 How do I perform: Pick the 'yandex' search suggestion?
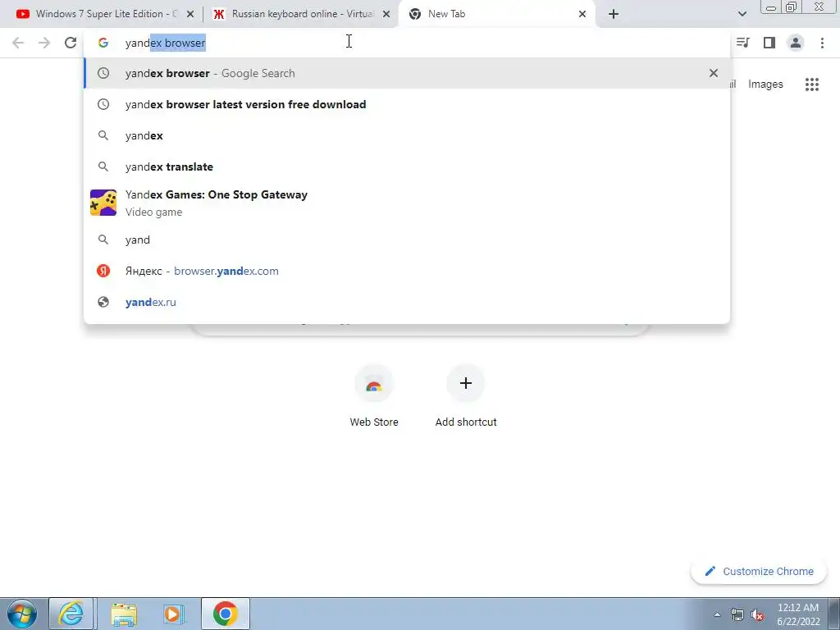(x=407, y=135)
